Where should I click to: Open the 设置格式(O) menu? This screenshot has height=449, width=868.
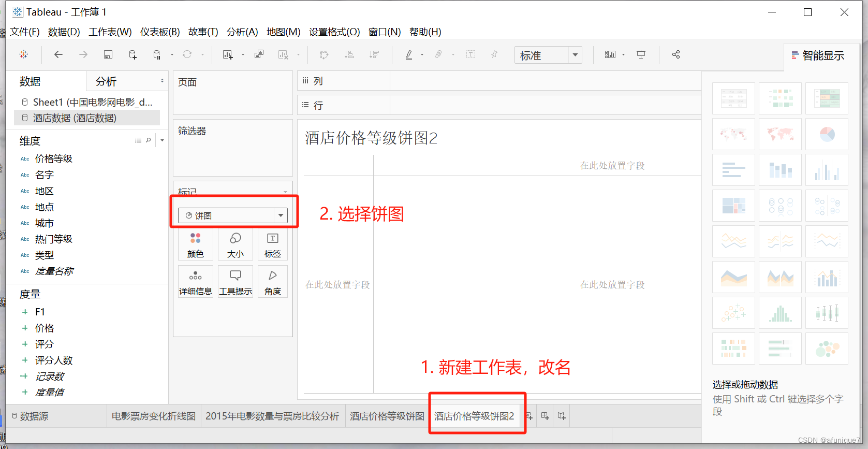pyautogui.click(x=334, y=32)
